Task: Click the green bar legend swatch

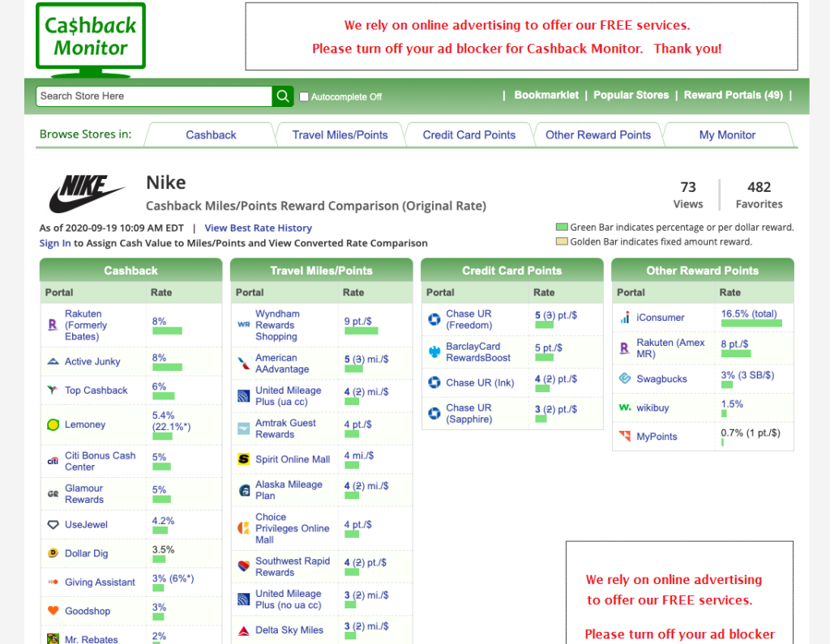Action: pos(562,227)
